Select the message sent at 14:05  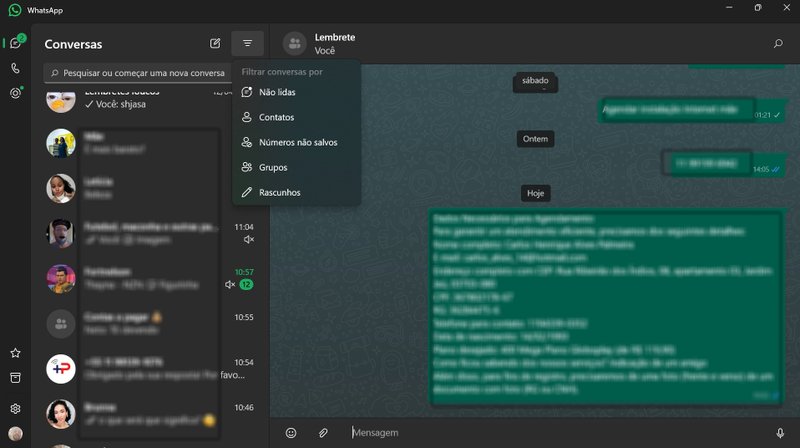723,163
